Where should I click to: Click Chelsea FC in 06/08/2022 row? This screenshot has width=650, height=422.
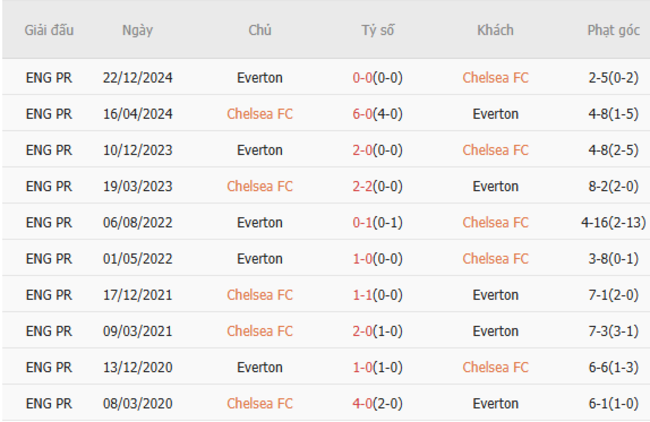tap(495, 222)
